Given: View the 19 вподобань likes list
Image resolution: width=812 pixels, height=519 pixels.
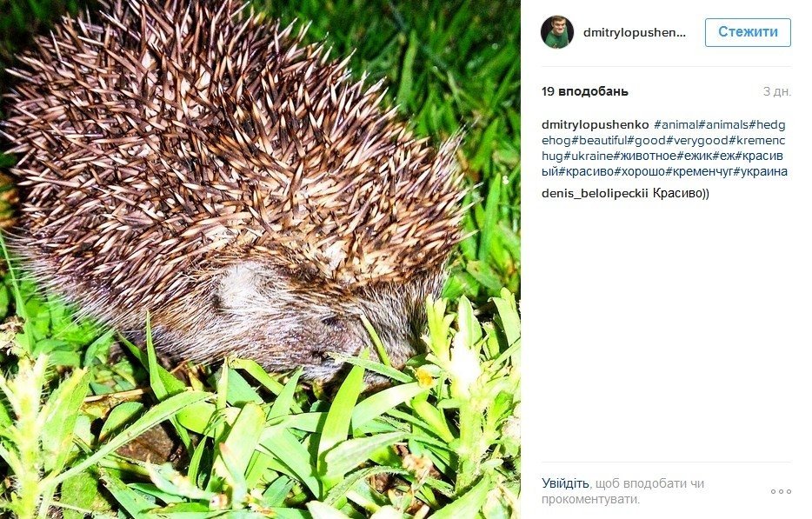Looking at the screenshot, I should click(x=585, y=91).
